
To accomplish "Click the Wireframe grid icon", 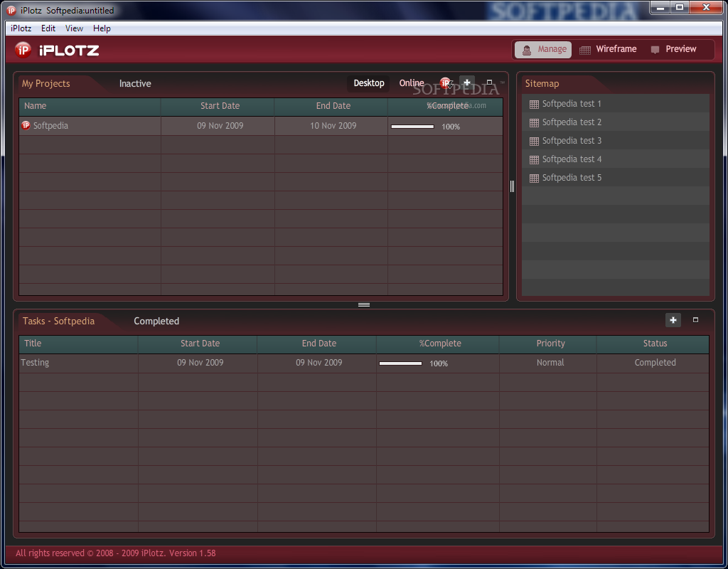I will tap(585, 50).
